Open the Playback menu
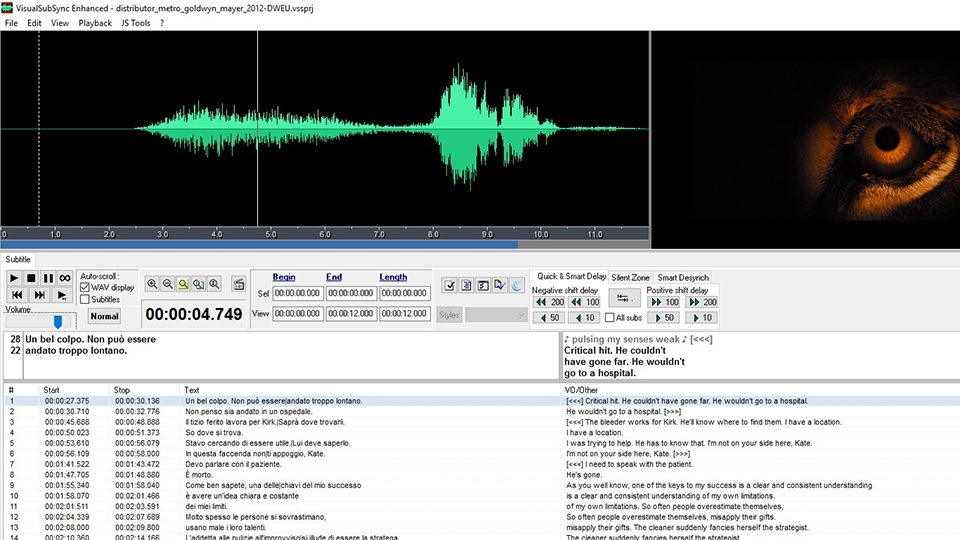Screen dimensions: 960x540 95,23
